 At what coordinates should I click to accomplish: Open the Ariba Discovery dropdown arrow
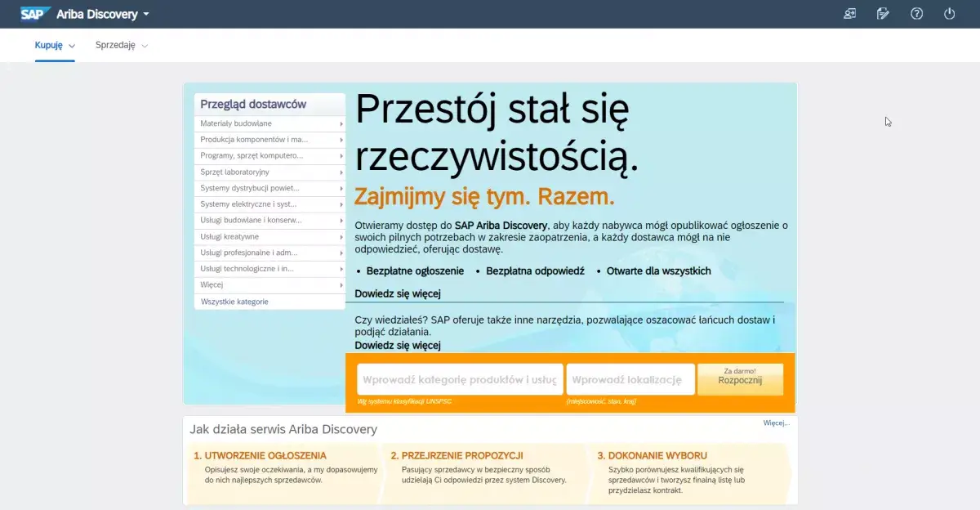click(146, 15)
